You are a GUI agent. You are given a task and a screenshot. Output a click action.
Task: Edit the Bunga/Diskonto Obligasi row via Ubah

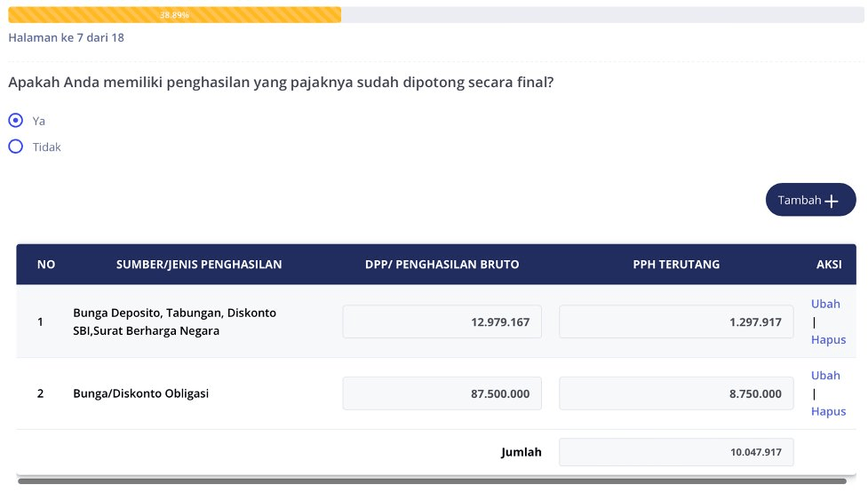pyautogui.click(x=824, y=376)
